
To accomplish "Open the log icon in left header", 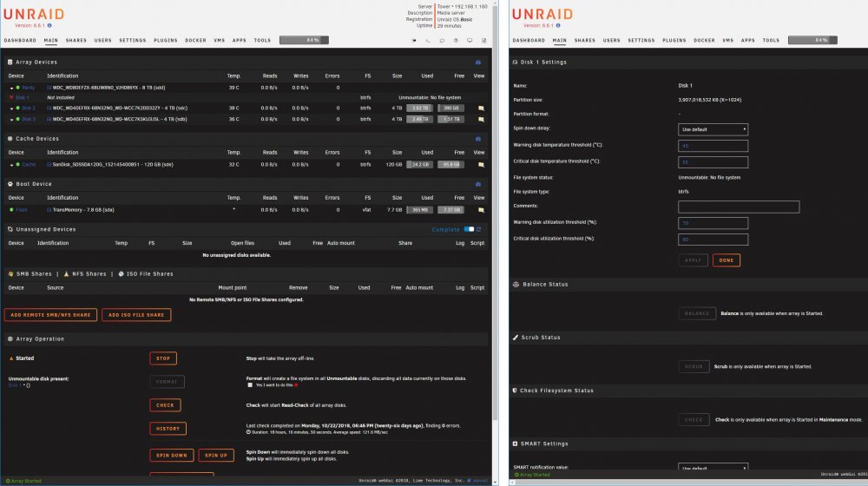I will pyautogui.click(x=483, y=41).
